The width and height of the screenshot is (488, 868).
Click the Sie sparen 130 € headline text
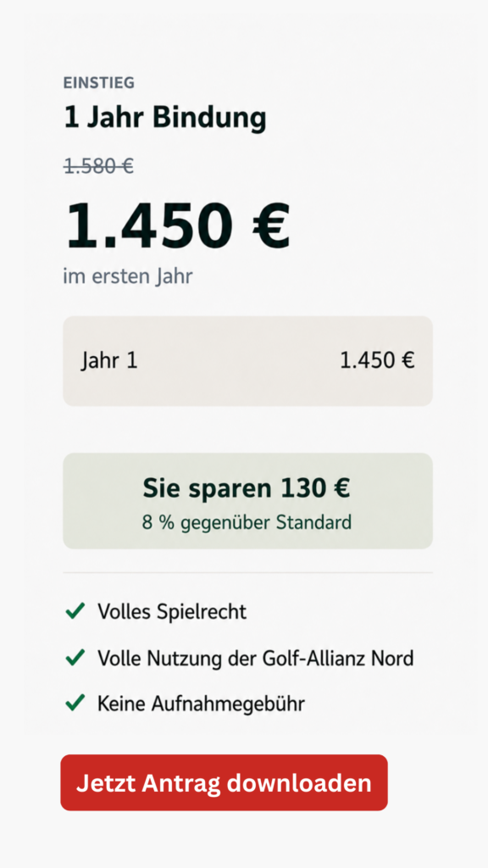point(247,488)
